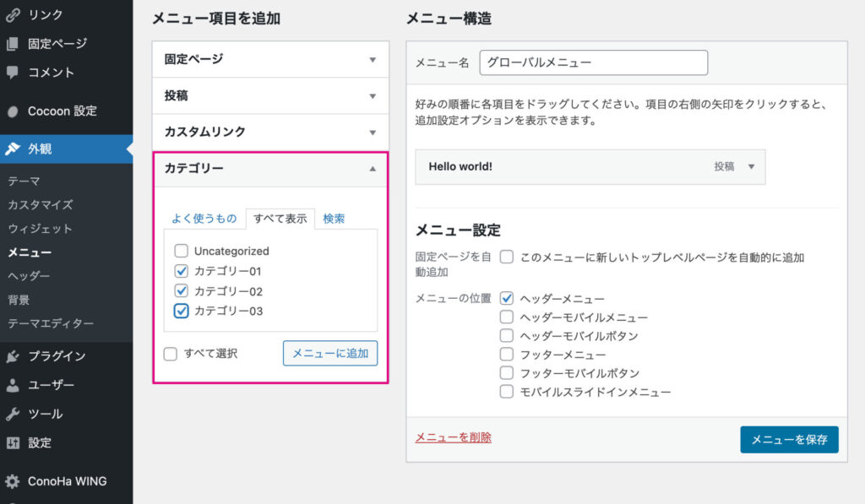
Task: Toggle the すべて選択 checkbox
Action: (171, 354)
